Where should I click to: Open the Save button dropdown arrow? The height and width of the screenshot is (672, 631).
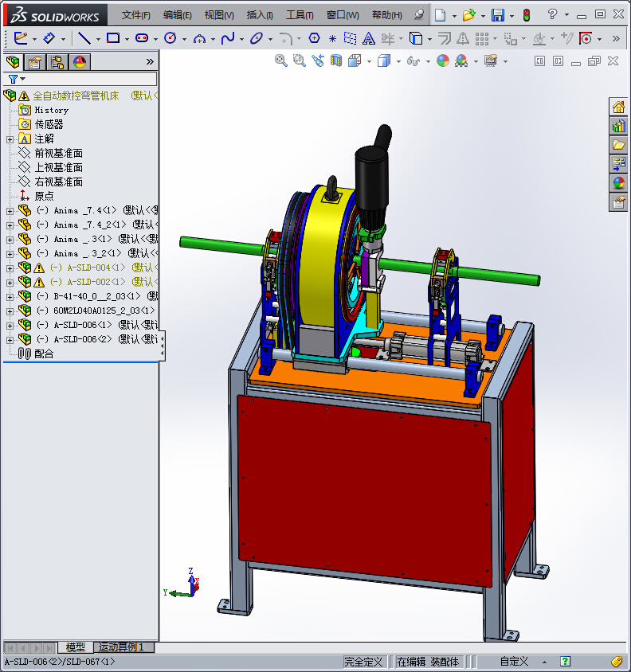511,16
